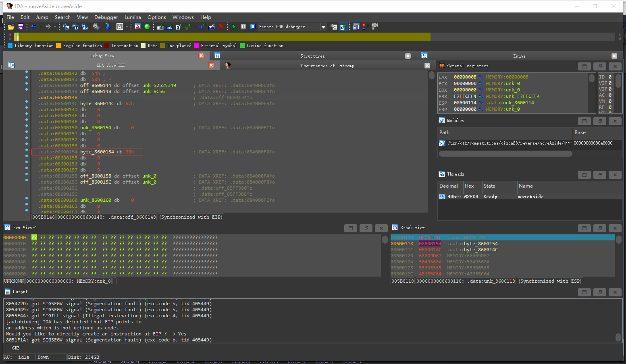Image resolution: width=626 pixels, height=364 pixels.
Task: Open the Jump menu
Action: pyautogui.click(x=42, y=17)
